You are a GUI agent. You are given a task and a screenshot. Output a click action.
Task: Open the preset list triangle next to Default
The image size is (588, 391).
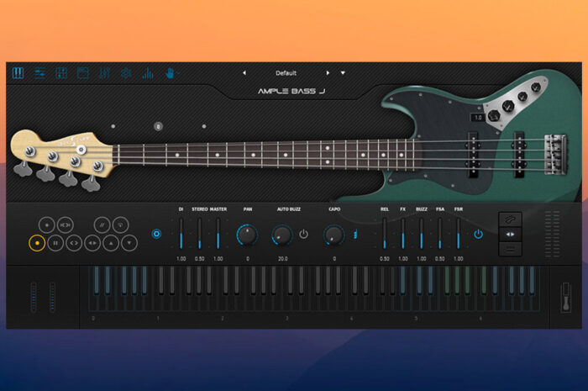pyautogui.click(x=343, y=73)
